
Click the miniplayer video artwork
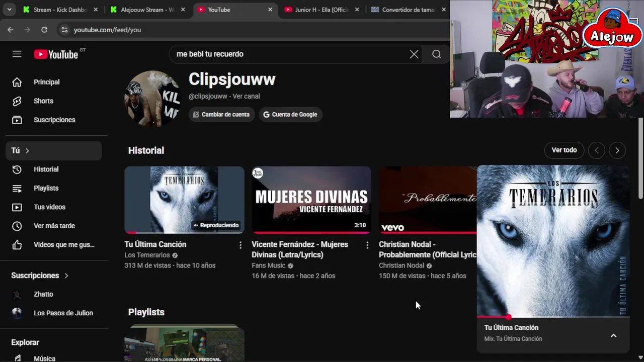point(553,241)
